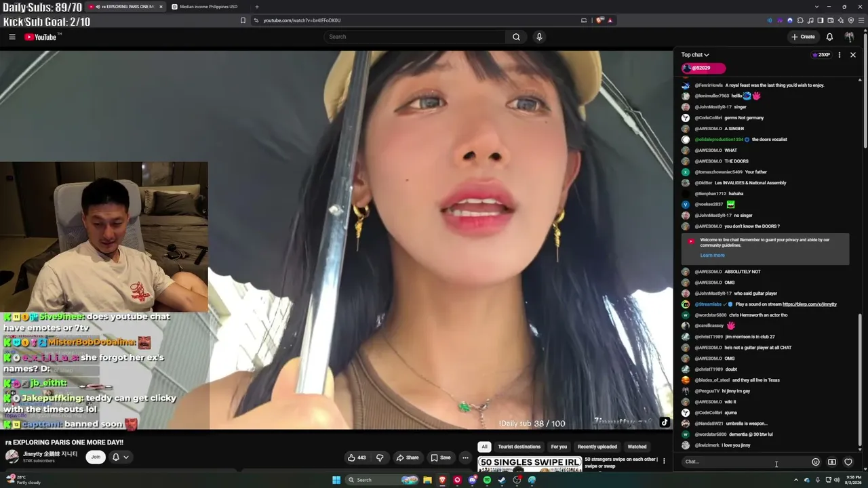Start voice search with the microphone
Viewport: 868px width, 488px height.
539,37
